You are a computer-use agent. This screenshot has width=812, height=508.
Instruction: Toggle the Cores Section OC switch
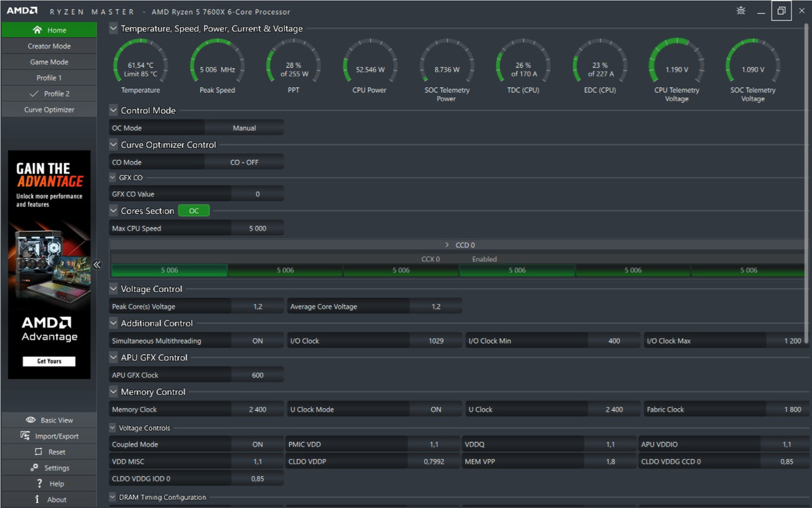(x=193, y=211)
